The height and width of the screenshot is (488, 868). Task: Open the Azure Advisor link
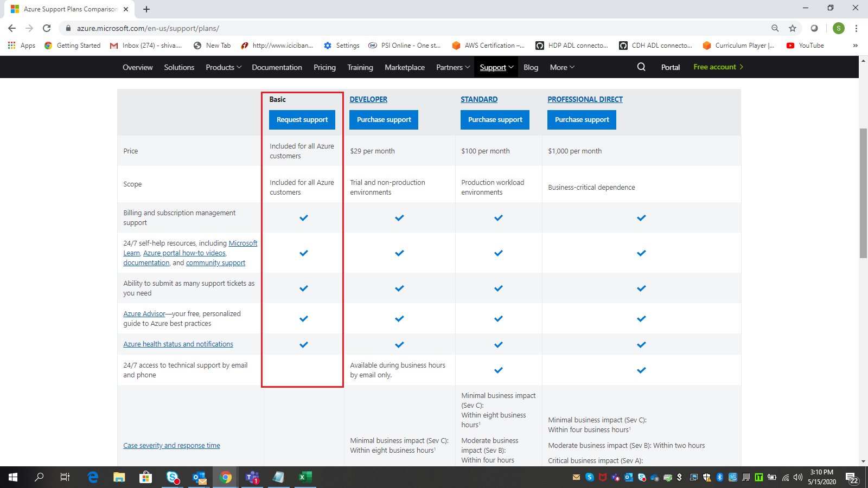pyautogui.click(x=144, y=313)
